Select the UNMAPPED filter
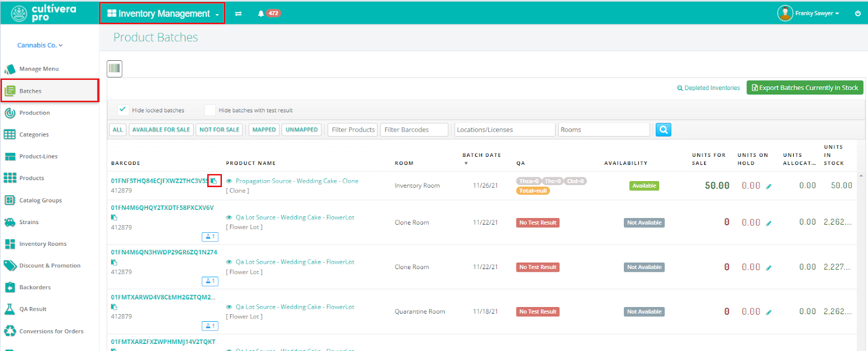 pos(302,130)
